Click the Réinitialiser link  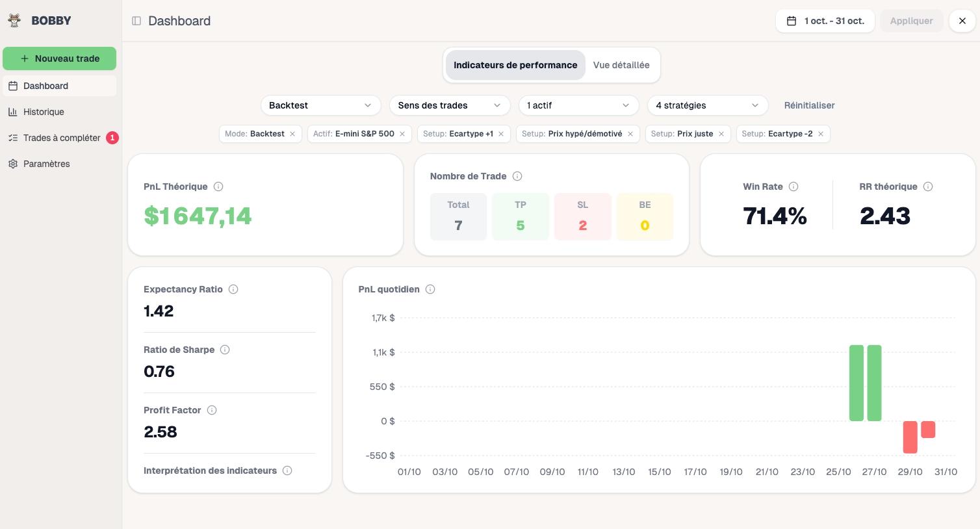tap(809, 105)
